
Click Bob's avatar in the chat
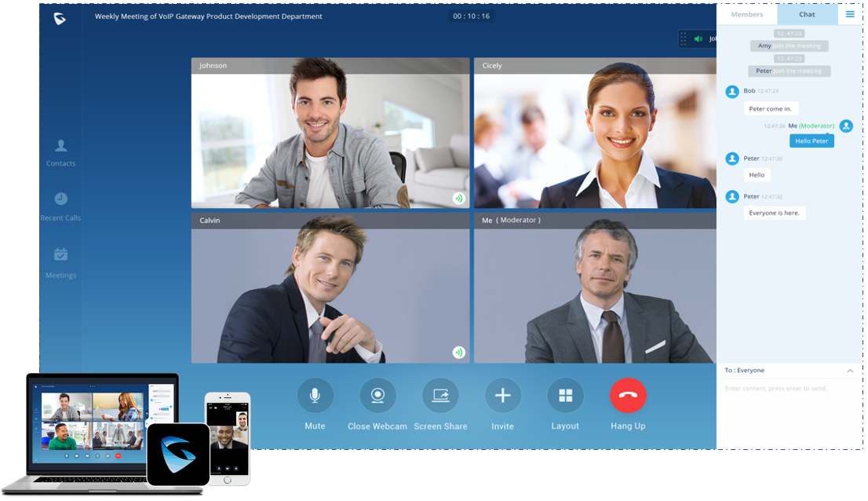[x=732, y=92]
